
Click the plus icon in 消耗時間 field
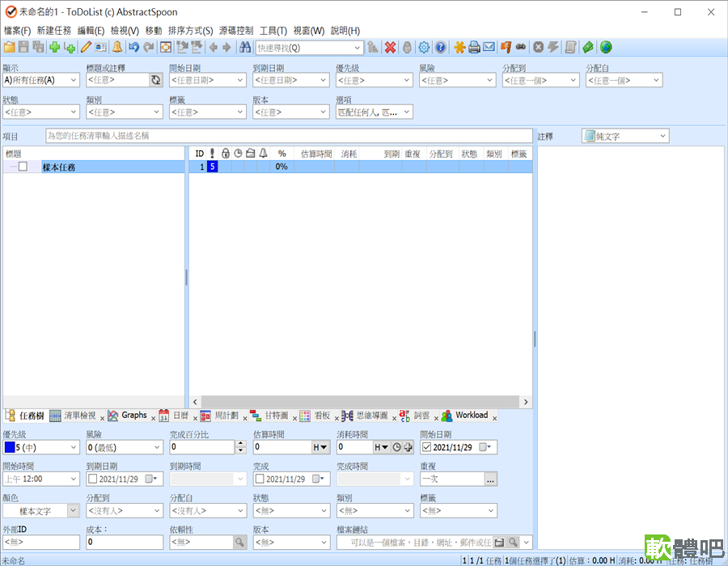408,447
